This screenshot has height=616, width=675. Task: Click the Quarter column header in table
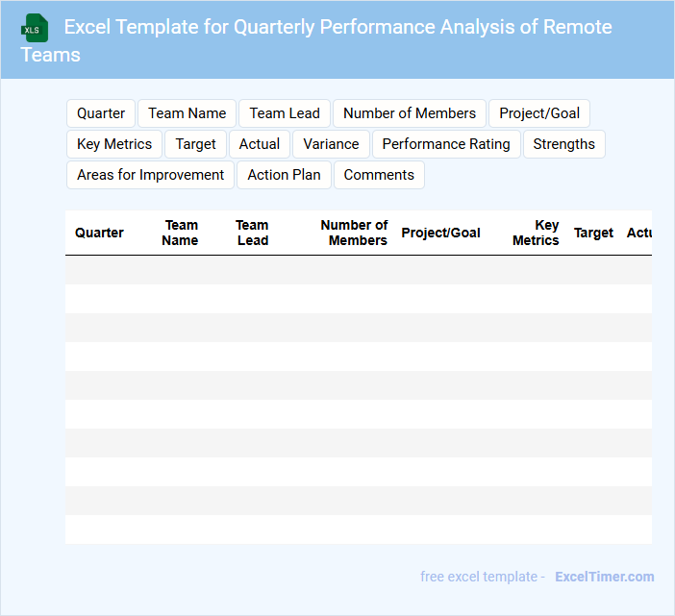click(99, 233)
